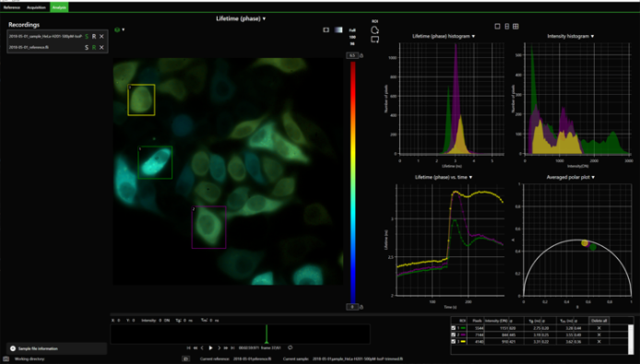Open Averaged polar plot dropdown
The width and height of the screenshot is (640, 364).
[x=570, y=177]
